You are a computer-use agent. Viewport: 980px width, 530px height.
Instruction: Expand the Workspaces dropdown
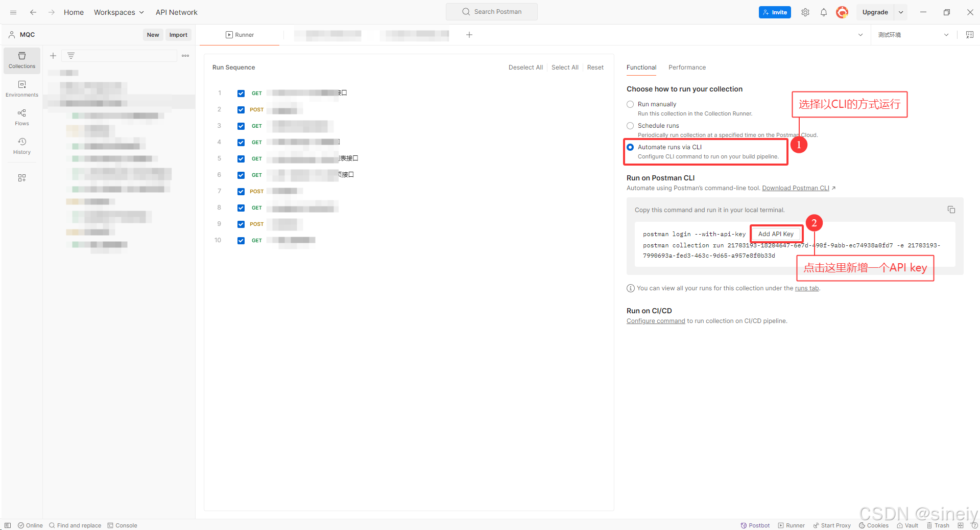click(x=119, y=12)
